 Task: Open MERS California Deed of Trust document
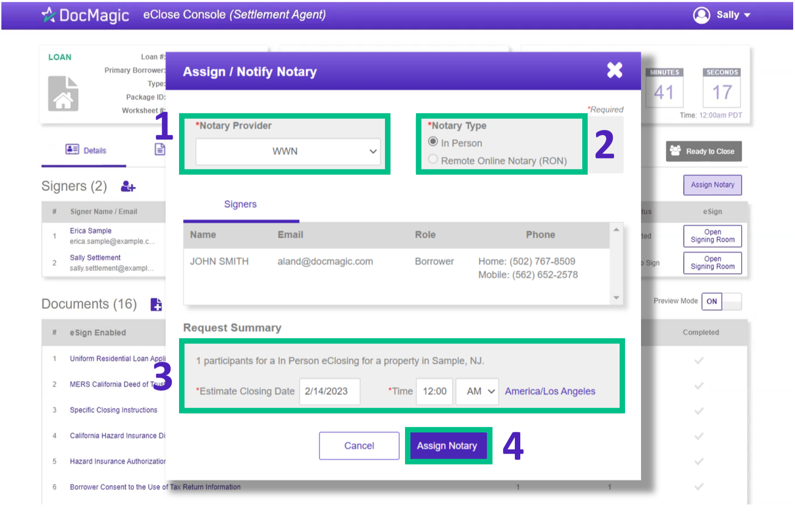point(117,384)
